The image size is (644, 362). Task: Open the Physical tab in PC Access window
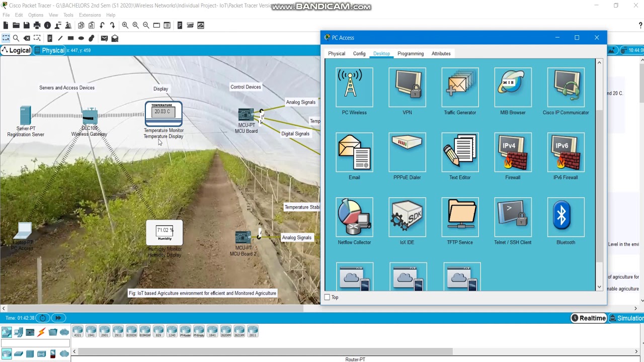337,54
